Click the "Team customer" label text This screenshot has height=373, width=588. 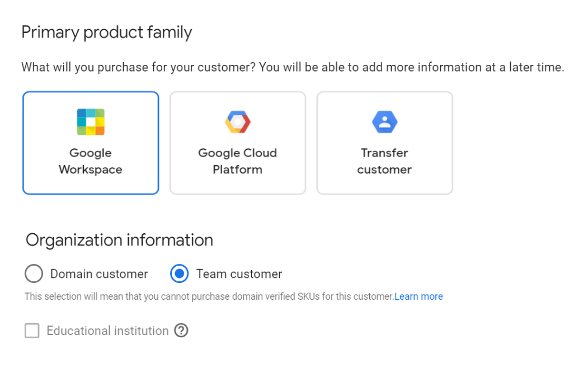[x=239, y=274]
